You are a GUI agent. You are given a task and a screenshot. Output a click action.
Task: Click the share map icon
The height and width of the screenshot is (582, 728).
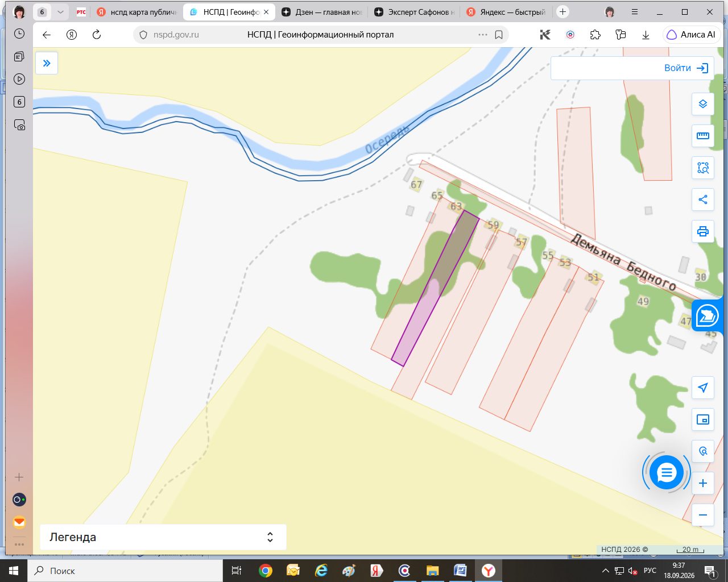pyautogui.click(x=703, y=199)
